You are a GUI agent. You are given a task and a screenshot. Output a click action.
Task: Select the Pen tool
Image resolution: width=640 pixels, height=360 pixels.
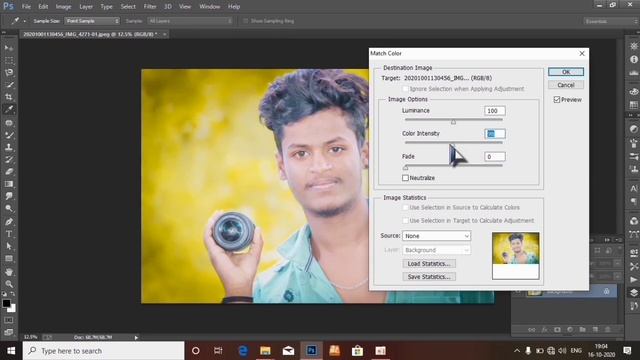(9, 222)
